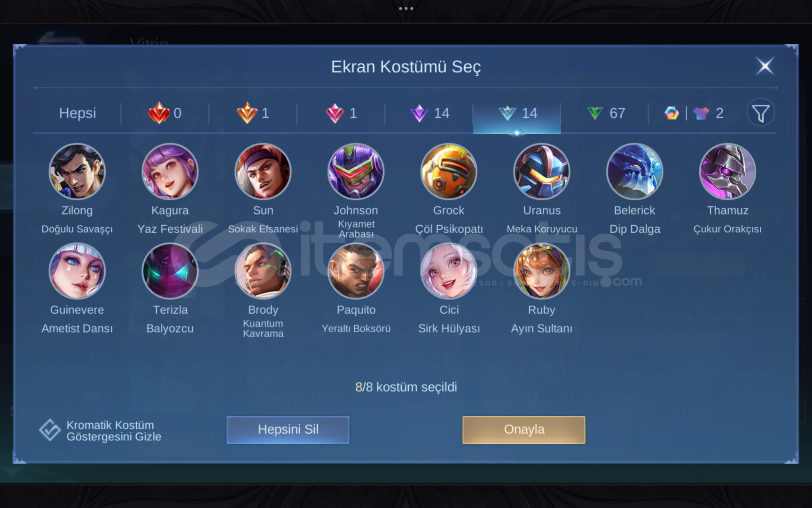
Task: Select Zilong Doğulu Savaşçı costume portrait
Action: coord(77,171)
